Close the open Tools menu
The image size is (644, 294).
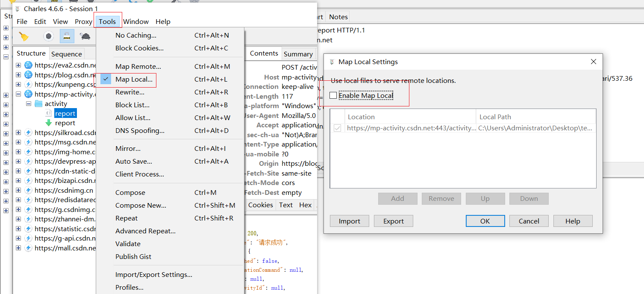[107, 21]
